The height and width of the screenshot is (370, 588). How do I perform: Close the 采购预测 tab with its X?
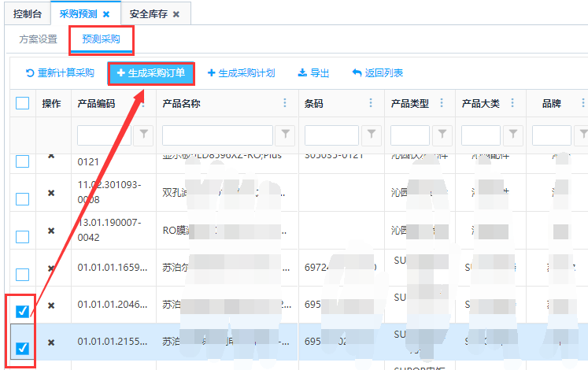(x=106, y=14)
